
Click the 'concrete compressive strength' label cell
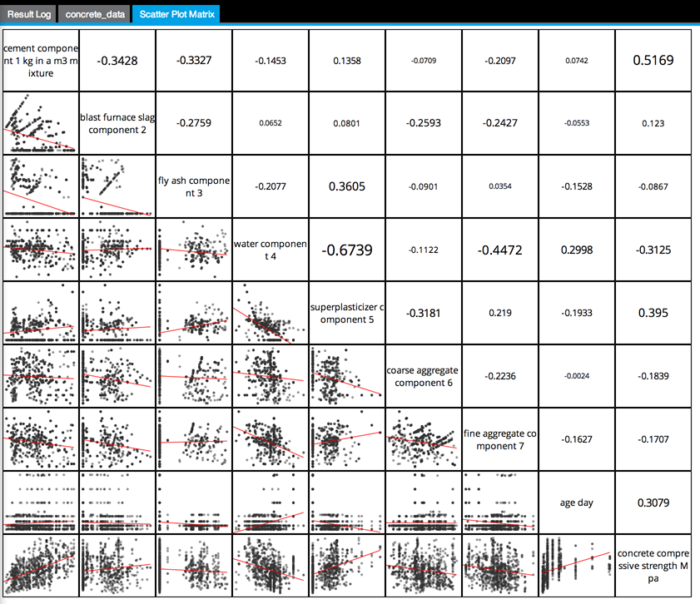coord(653,565)
